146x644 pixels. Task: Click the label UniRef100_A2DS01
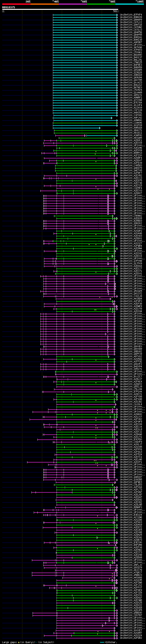131,273
